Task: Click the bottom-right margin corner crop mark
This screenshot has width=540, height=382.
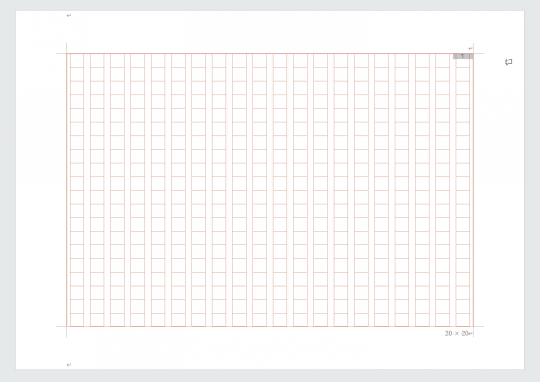Action: tap(474, 326)
